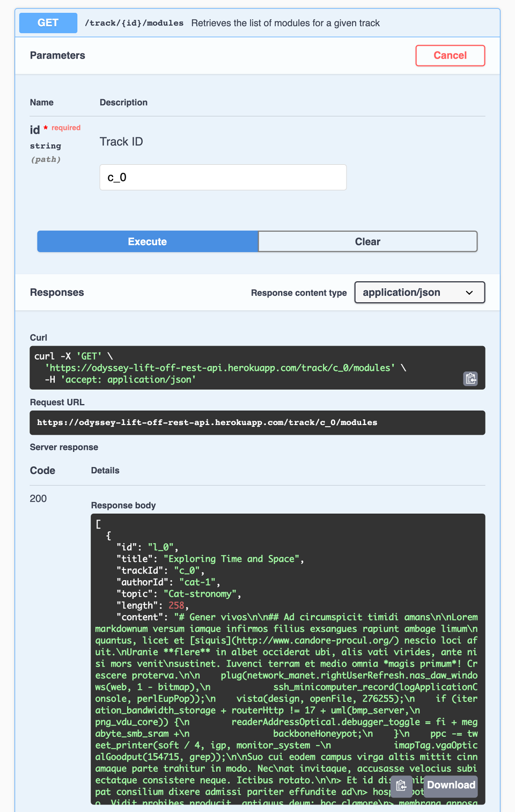Click the Description column header
The image size is (515, 812).
tap(123, 103)
